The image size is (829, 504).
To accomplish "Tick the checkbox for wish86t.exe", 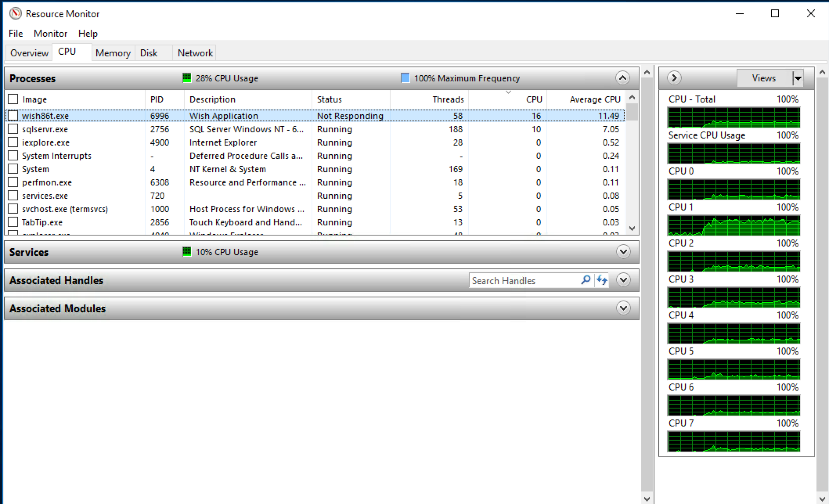I will [13, 115].
